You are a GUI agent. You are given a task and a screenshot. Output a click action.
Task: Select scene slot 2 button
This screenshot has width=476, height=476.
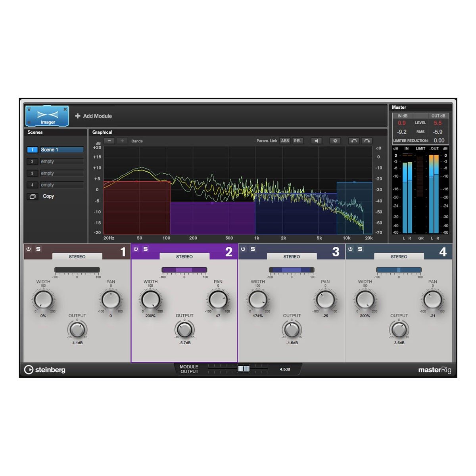33,161
